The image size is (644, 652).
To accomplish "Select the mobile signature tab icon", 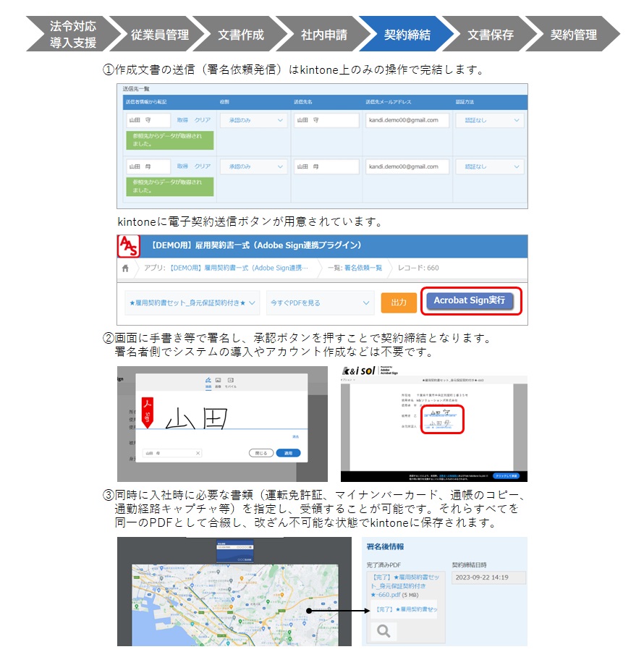I will coord(231,381).
